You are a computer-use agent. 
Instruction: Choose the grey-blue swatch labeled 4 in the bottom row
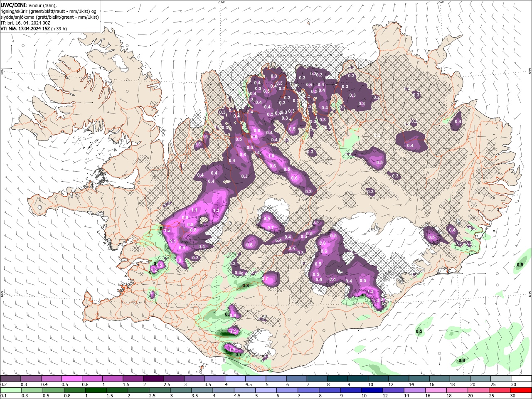[x=223, y=390]
